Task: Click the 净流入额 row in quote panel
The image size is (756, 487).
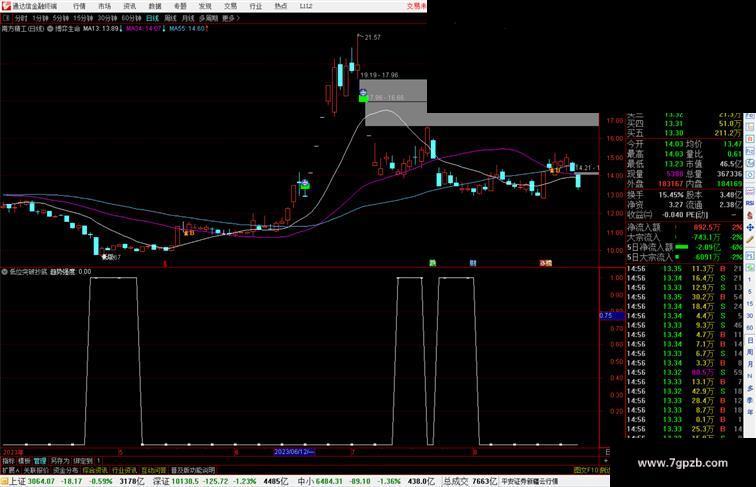Action: point(684,227)
